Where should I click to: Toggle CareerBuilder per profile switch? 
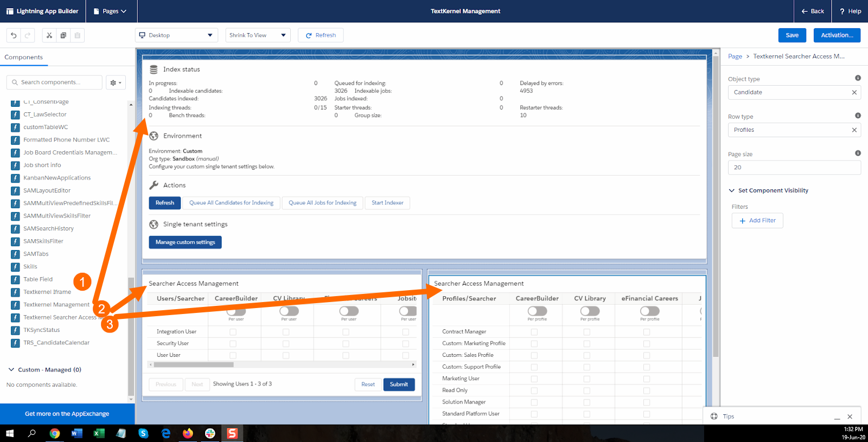pyautogui.click(x=537, y=311)
